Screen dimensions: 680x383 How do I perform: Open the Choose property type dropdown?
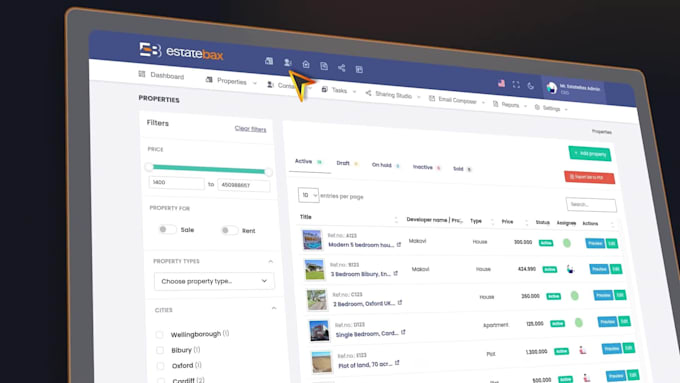coord(214,281)
